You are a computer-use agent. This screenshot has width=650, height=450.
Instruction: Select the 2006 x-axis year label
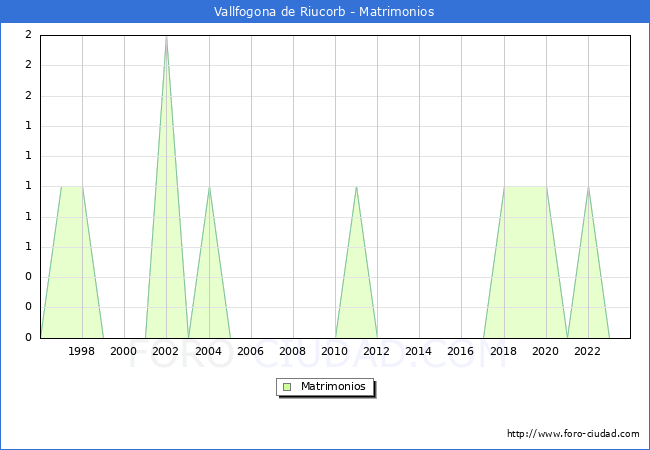click(x=251, y=351)
